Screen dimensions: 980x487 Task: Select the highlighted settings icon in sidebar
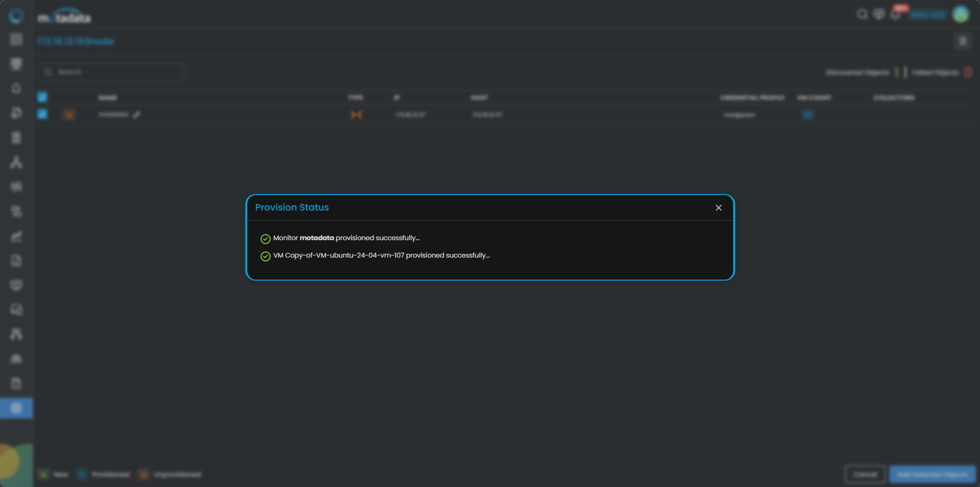click(16, 408)
